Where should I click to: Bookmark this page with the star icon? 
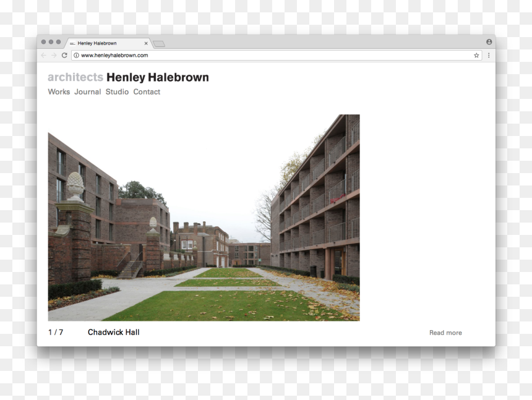[x=476, y=55]
